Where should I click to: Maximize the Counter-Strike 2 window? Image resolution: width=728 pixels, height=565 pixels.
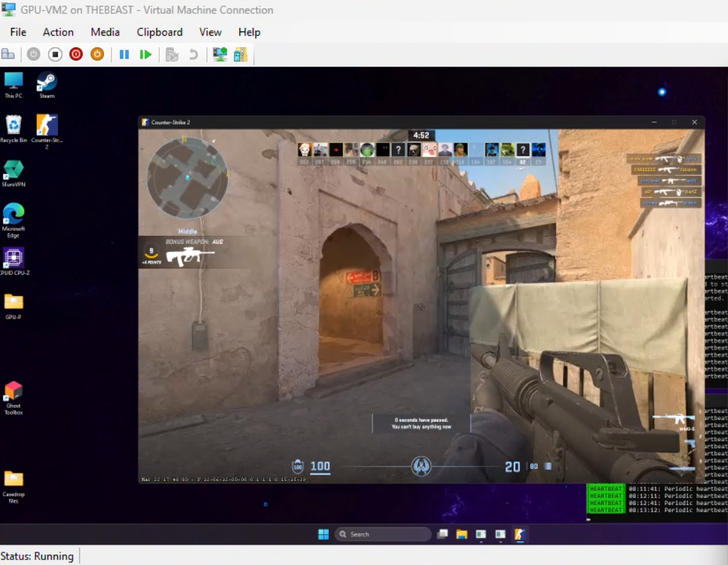pyautogui.click(x=674, y=122)
